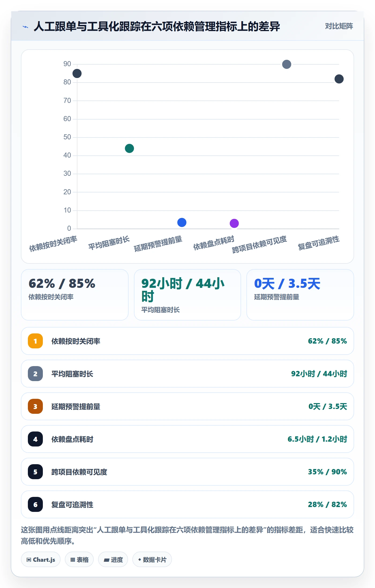375x588 pixels.
Task: Click the lightning icon beside the title
Action: (25, 27)
